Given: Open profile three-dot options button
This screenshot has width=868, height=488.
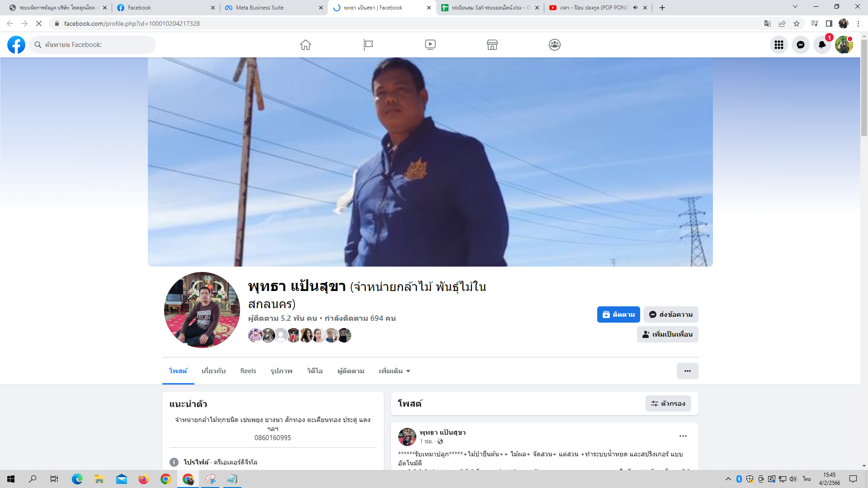Looking at the screenshot, I should tap(687, 371).
